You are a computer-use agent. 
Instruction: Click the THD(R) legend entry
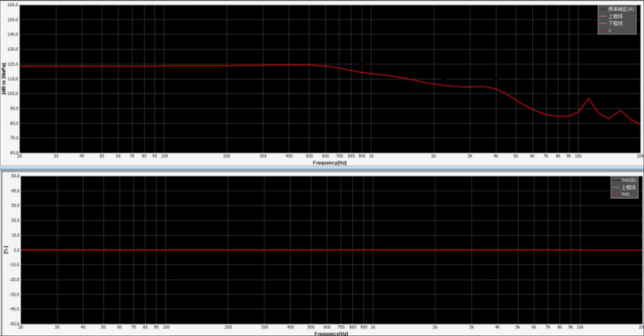[x=624, y=180]
